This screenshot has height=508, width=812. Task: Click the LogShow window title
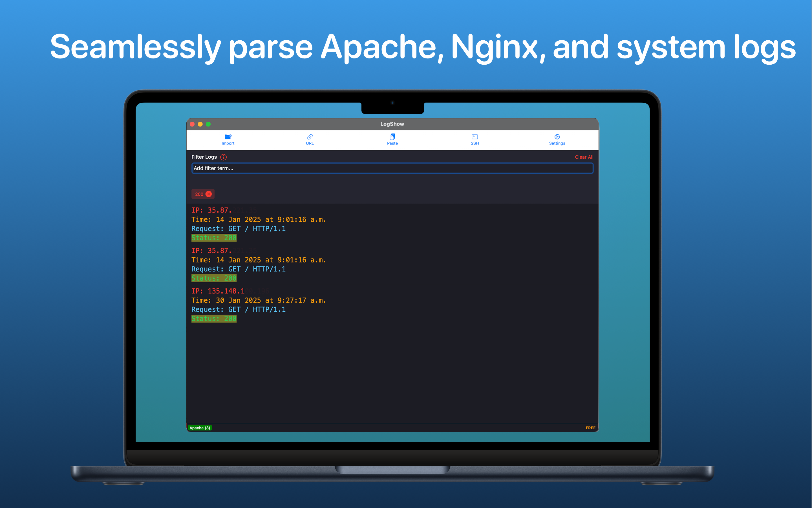392,124
